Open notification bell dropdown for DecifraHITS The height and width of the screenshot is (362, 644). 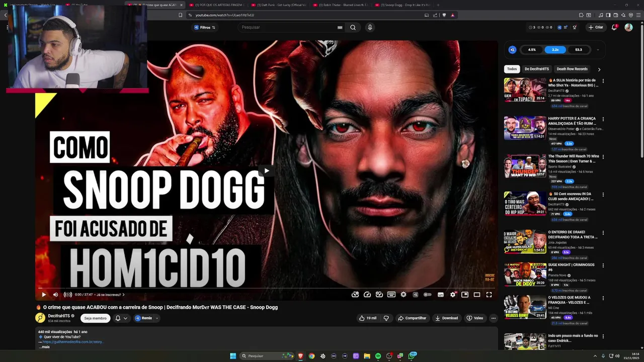121,318
